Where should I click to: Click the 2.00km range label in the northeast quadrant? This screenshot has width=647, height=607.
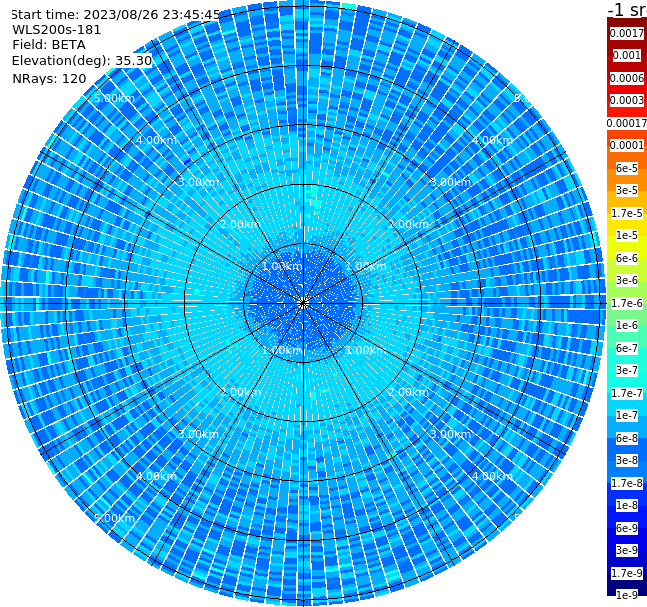pyautogui.click(x=409, y=224)
